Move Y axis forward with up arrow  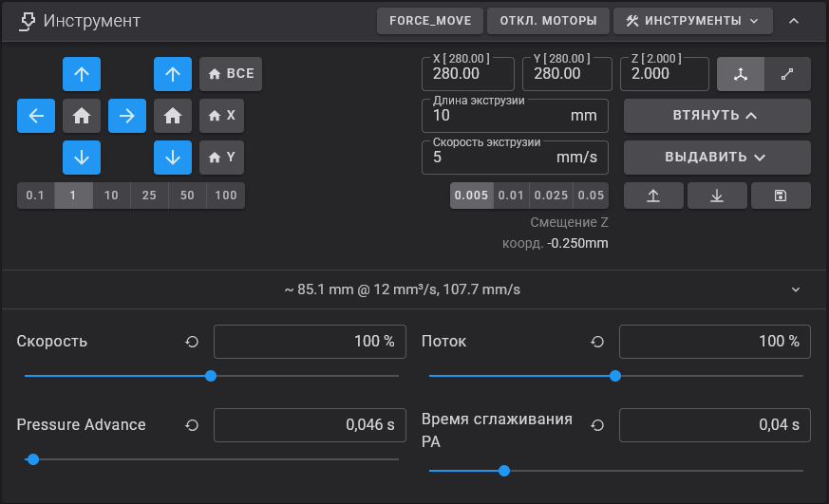[82, 74]
